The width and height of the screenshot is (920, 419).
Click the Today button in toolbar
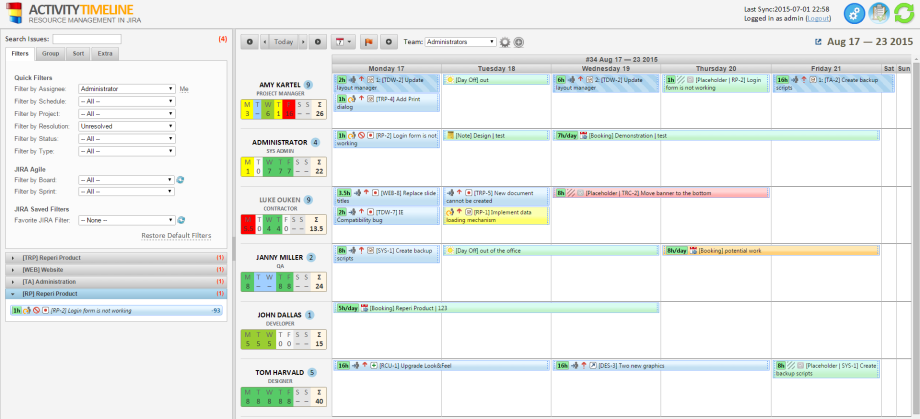pos(283,42)
